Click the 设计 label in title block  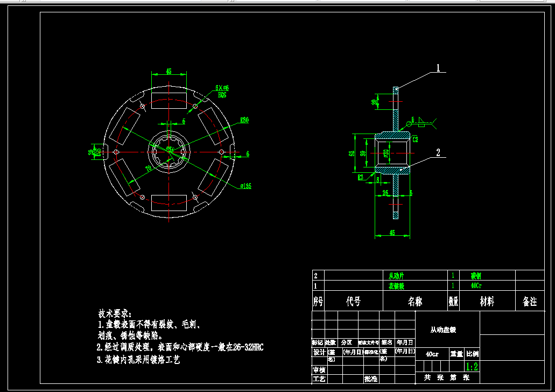click(x=319, y=352)
